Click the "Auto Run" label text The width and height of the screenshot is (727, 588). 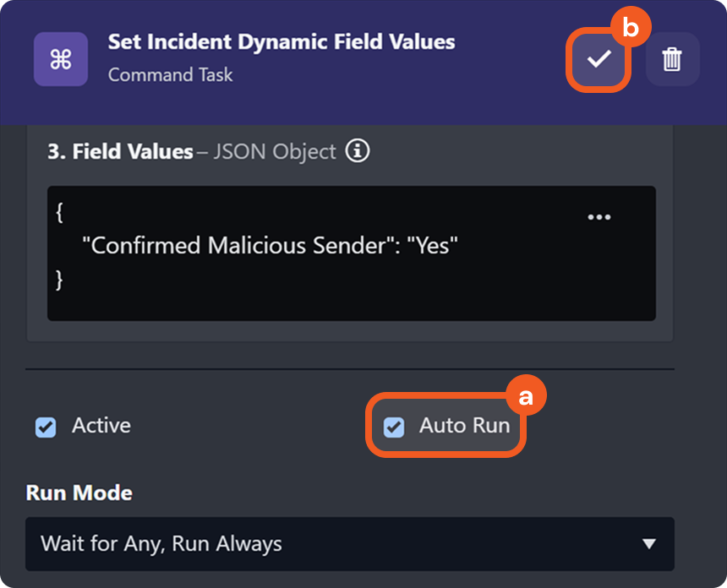pos(464,426)
